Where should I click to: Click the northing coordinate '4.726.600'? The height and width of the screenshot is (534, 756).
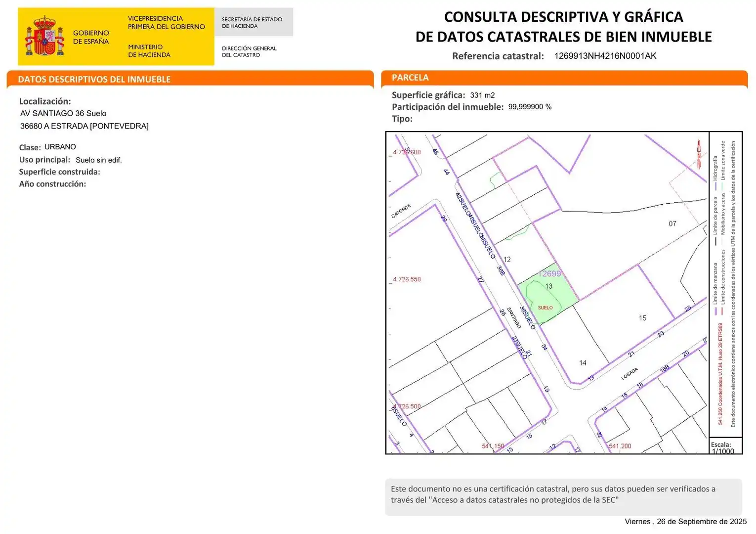(407, 152)
